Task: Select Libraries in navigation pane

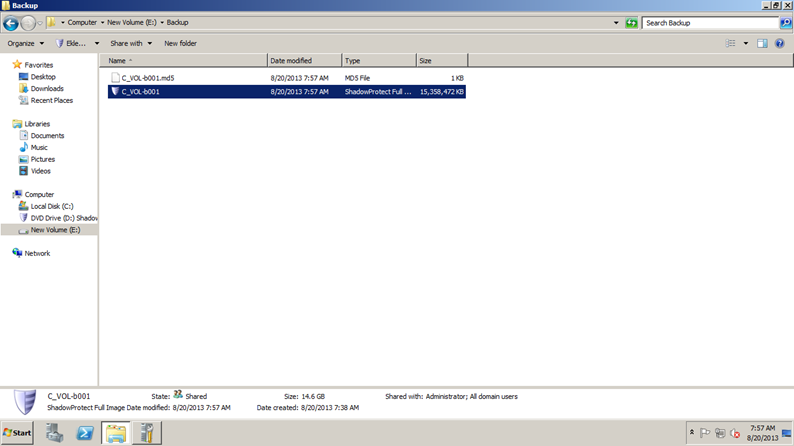Action: [x=37, y=124]
